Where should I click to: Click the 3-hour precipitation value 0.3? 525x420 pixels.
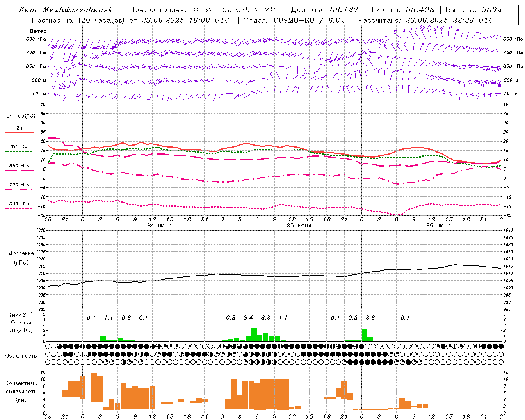(353, 317)
